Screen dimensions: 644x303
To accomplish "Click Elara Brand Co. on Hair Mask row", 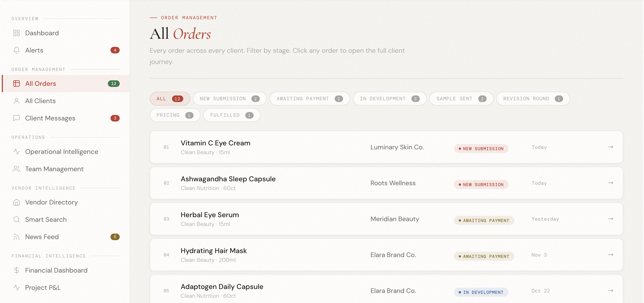I will tap(393, 255).
